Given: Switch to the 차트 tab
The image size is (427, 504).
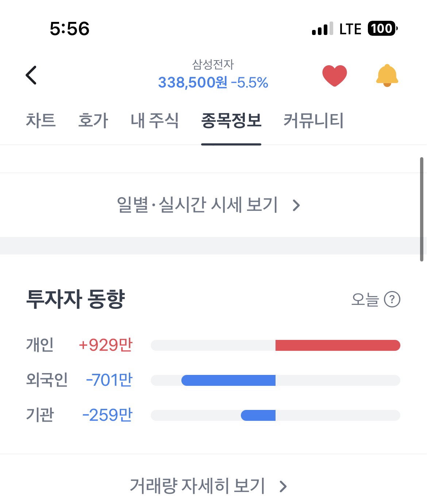Looking at the screenshot, I should (x=41, y=120).
